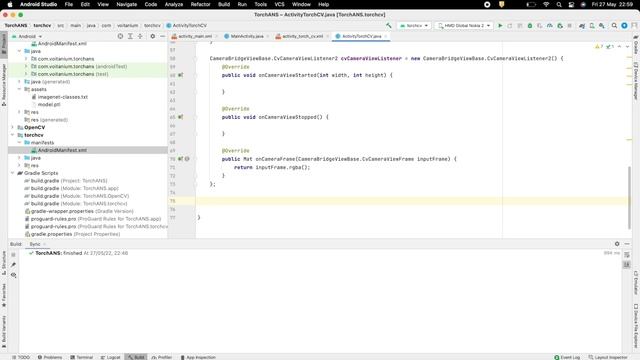Open the Profile app icon in toolbar
This screenshot has height=360, width=640.
pos(550,25)
